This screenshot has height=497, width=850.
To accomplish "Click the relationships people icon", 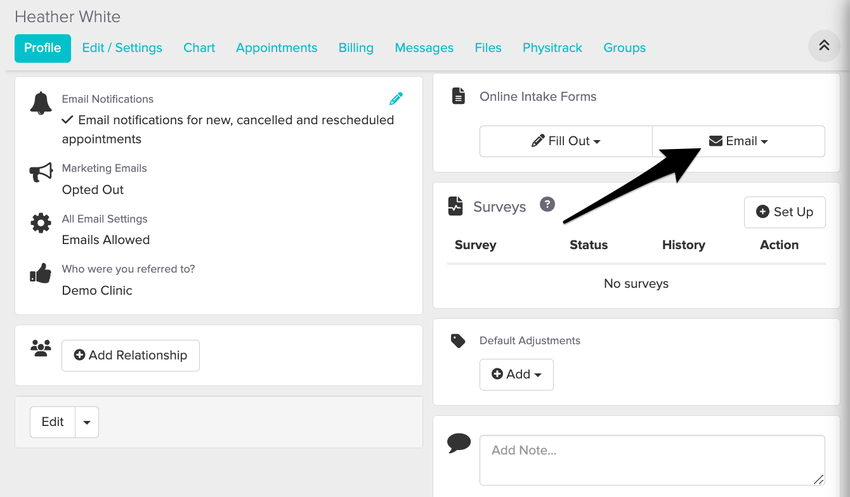I will coord(41,348).
